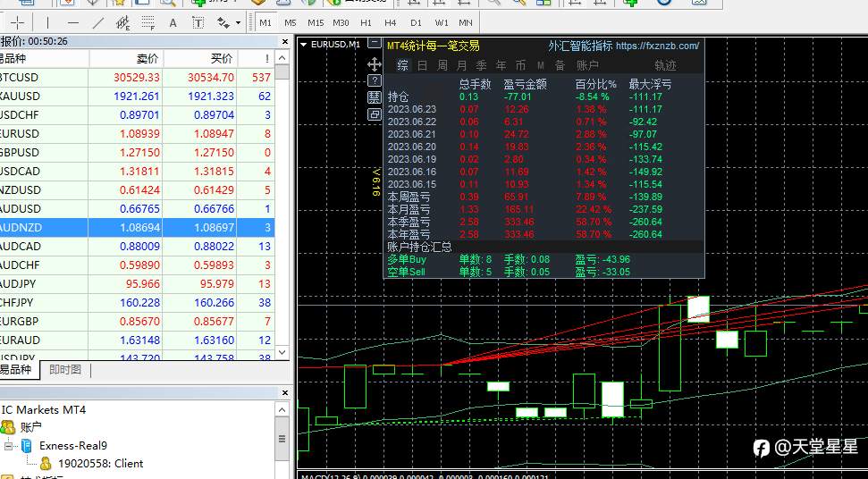Open the question mark help icon

pyautogui.click(x=375, y=80)
